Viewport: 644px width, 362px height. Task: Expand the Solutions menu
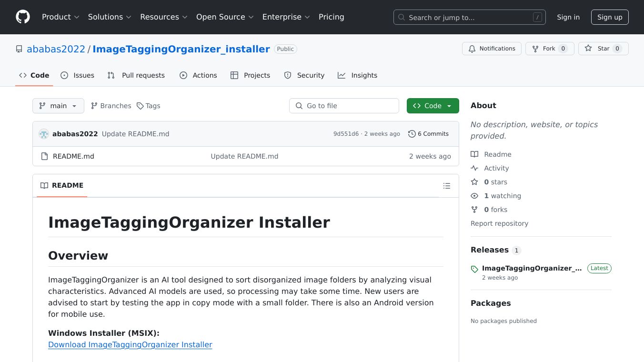[110, 17]
